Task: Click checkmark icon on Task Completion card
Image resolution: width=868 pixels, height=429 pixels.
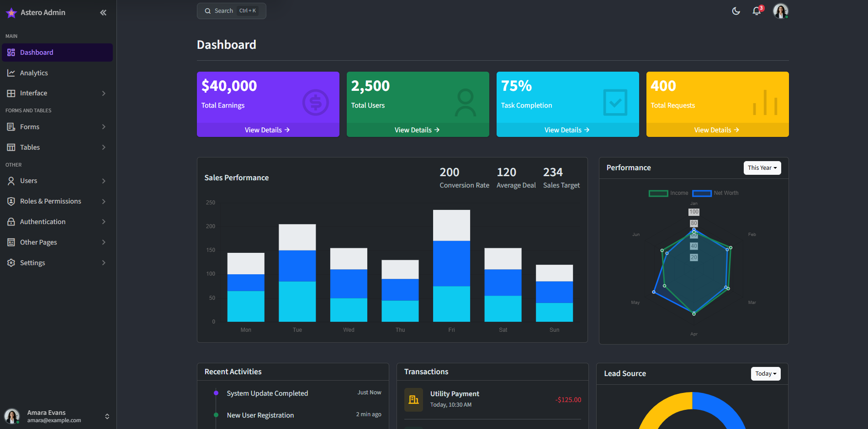Action: point(615,103)
